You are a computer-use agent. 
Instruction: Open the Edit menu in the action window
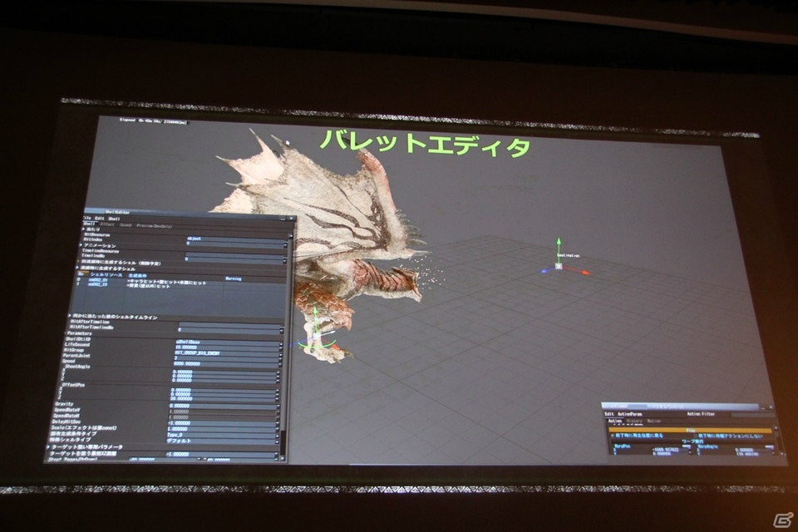pos(609,414)
